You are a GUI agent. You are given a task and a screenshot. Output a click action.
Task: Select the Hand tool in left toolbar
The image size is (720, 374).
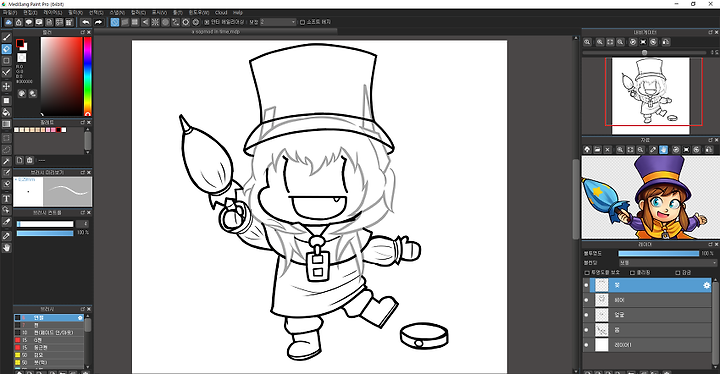click(6, 248)
